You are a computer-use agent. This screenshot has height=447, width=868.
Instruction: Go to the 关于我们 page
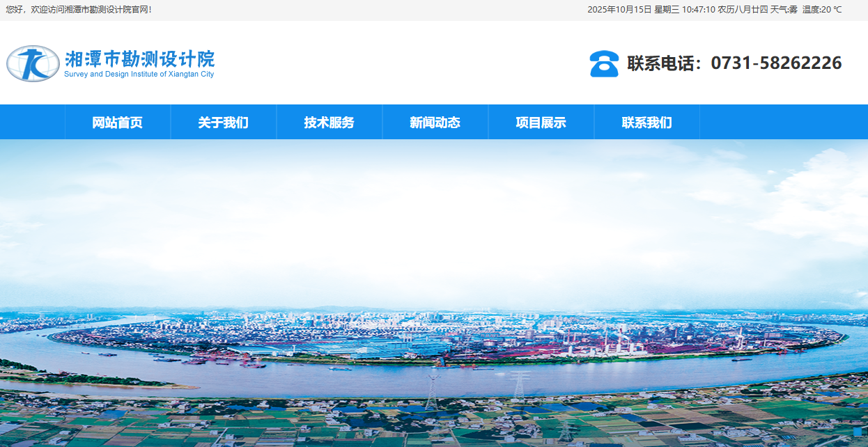pyautogui.click(x=223, y=123)
